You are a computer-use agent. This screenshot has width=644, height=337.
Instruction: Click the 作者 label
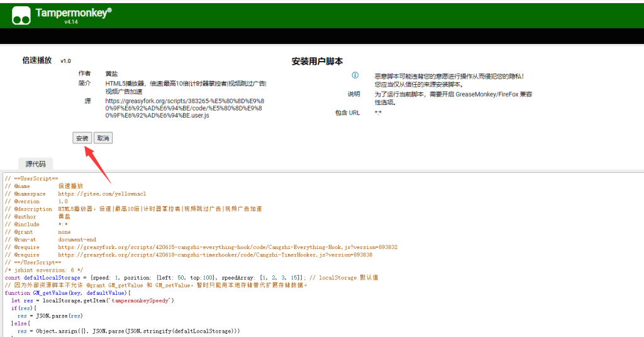click(85, 73)
